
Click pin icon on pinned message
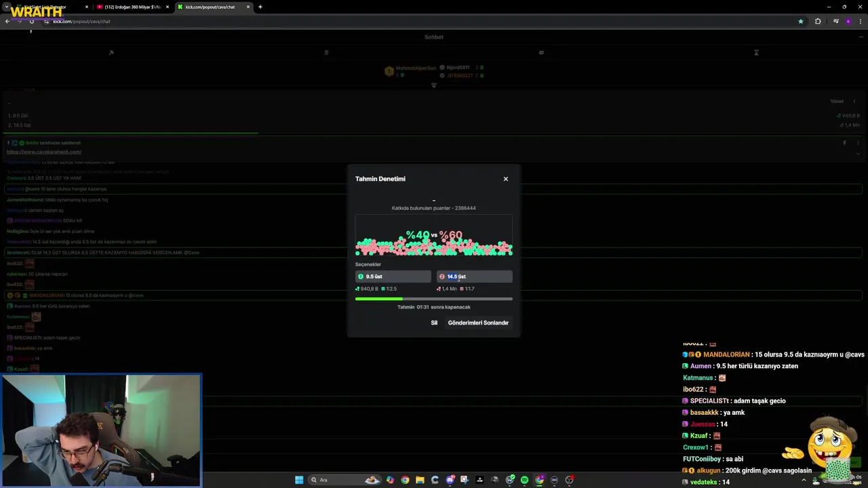click(x=844, y=143)
